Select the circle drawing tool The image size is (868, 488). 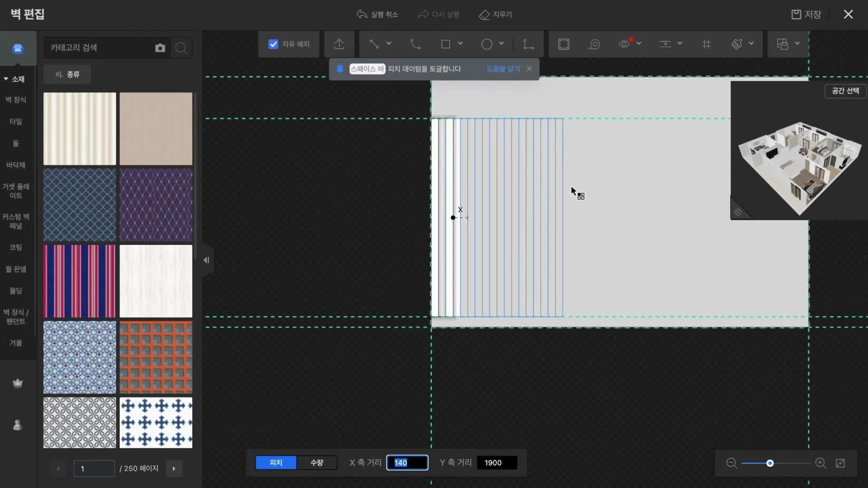pos(486,44)
